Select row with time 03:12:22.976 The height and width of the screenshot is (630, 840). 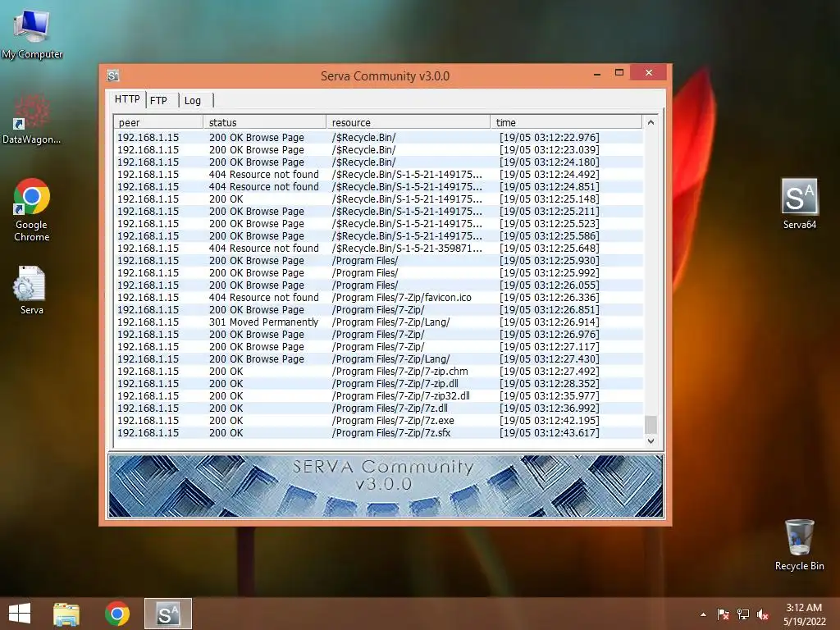[x=379, y=137]
